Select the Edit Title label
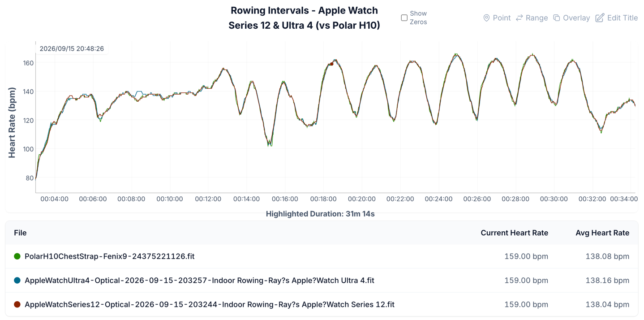The width and height of the screenshot is (644, 320). pos(623,18)
